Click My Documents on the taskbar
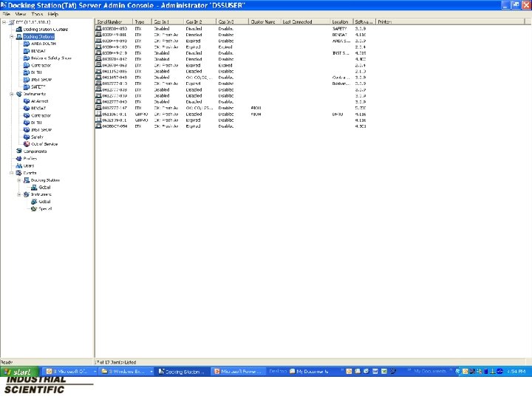532x399 pixels. [309, 372]
